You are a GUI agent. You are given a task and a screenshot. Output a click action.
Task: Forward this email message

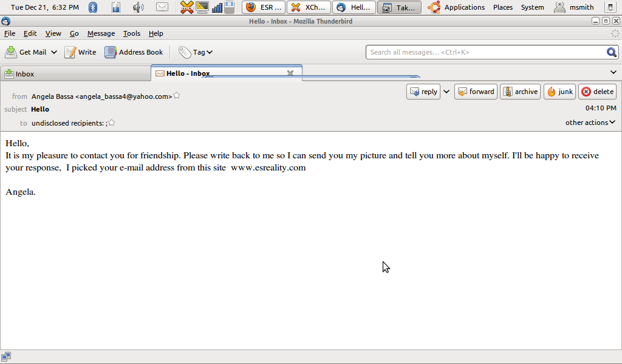click(x=476, y=92)
